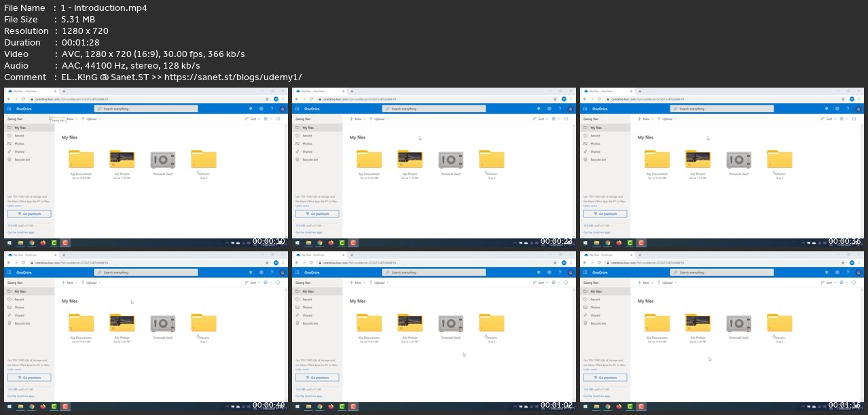Click the OneDrive header title in the 00:00:23 frame

tap(312, 109)
